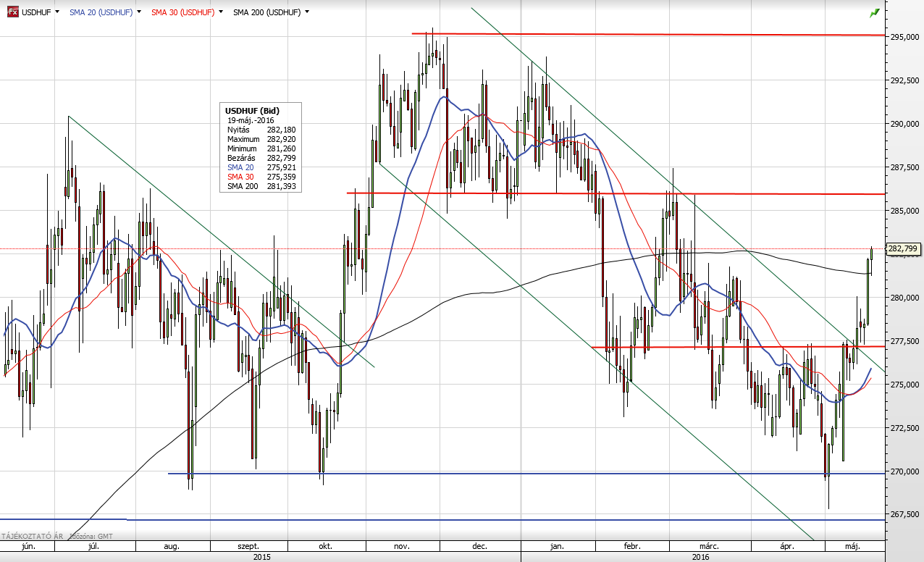The image size is (924, 562).
Task: Click the 275,000 price axis label
Action: (904, 385)
